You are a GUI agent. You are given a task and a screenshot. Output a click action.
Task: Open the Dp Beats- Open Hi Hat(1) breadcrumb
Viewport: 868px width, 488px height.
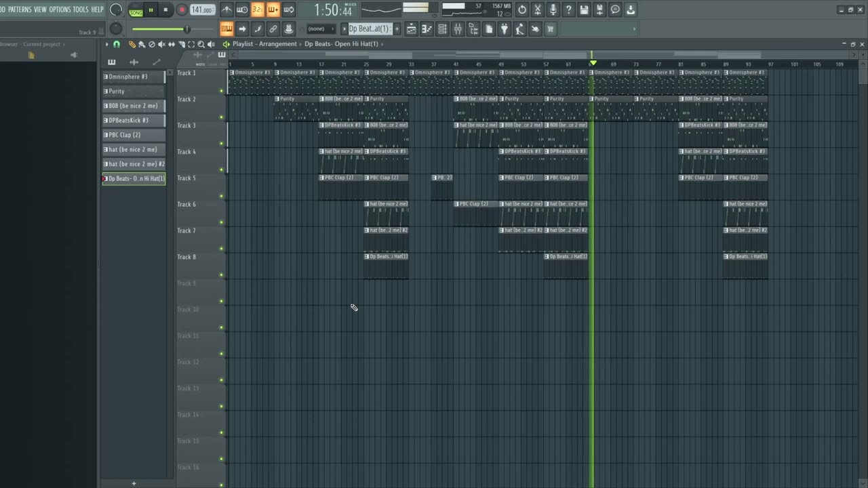[342, 44]
